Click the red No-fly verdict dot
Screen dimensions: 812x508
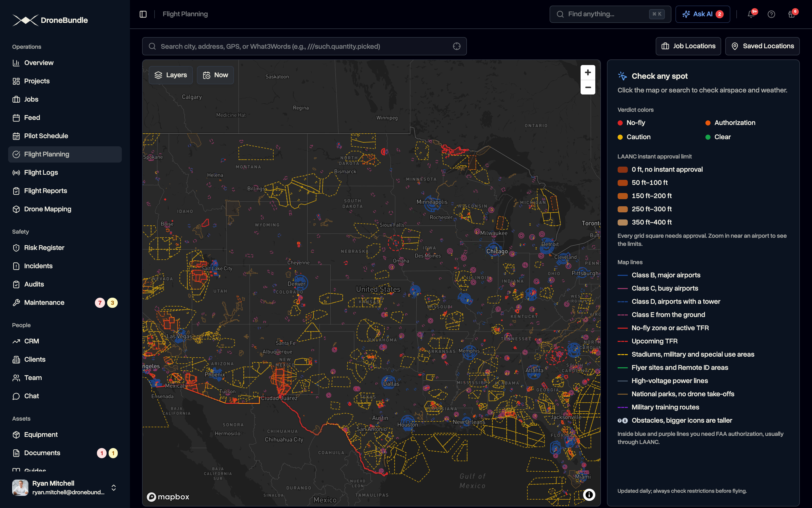tap(620, 123)
